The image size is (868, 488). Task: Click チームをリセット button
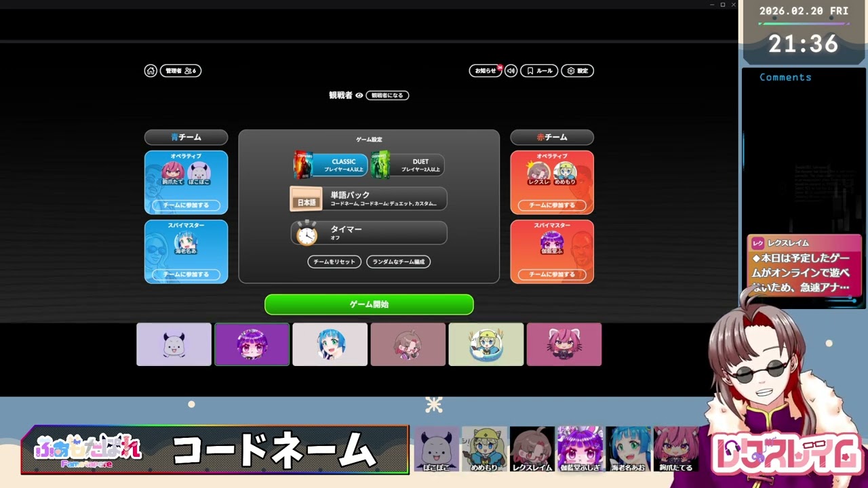coord(334,262)
